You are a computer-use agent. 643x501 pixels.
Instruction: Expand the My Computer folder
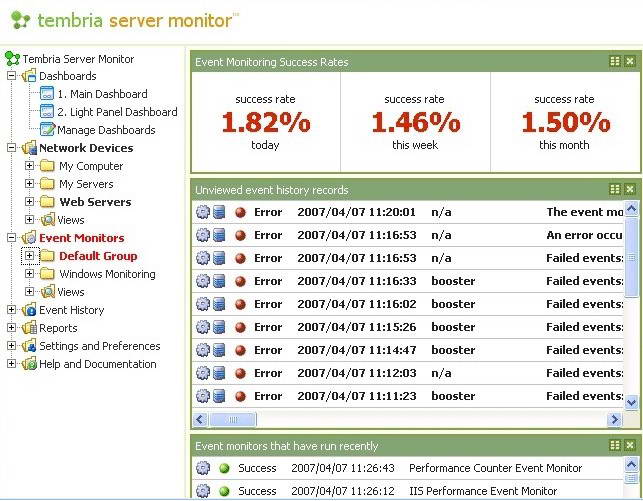[29, 166]
